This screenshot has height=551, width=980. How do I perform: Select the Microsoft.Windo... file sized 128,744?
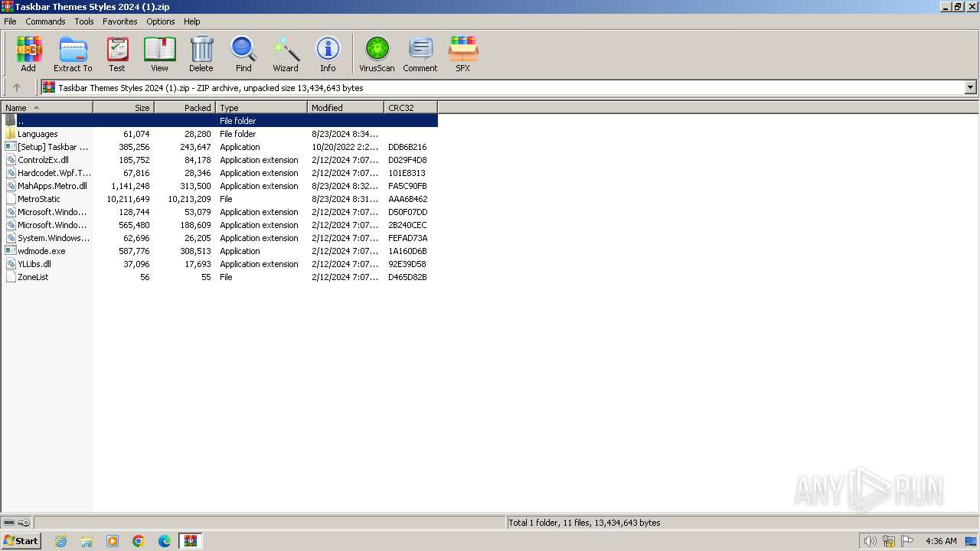click(x=220, y=212)
